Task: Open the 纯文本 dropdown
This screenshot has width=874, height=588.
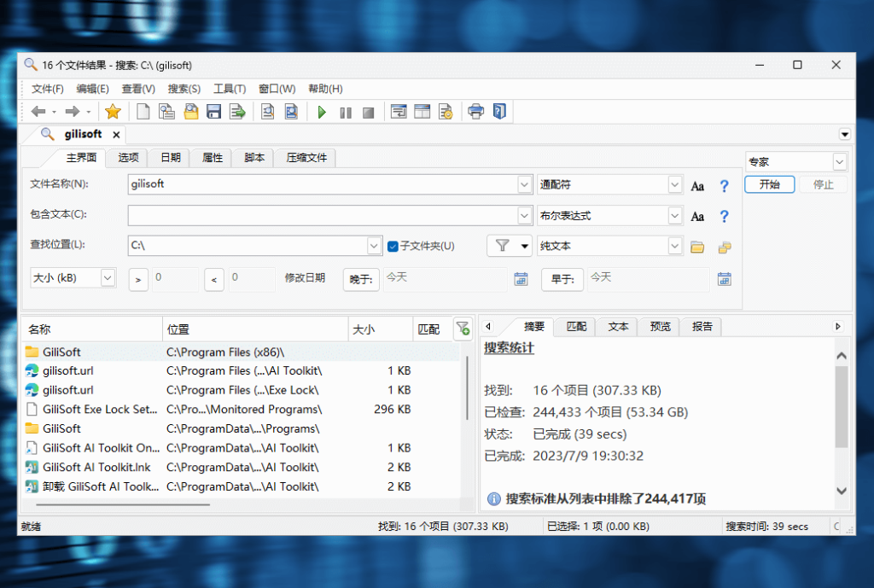Action: [x=674, y=245]
